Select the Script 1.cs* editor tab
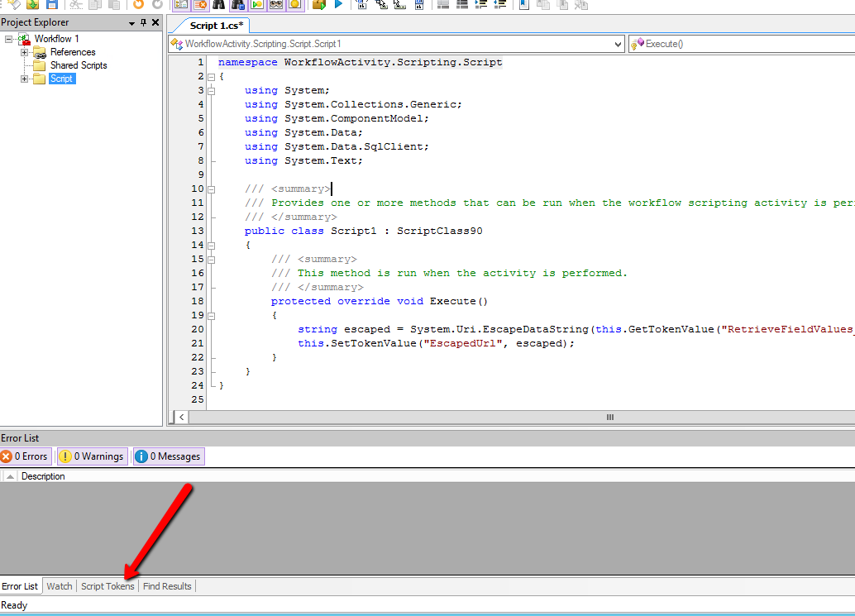The width and height of the screenshot is (855, 616). (x=216, y=26)
